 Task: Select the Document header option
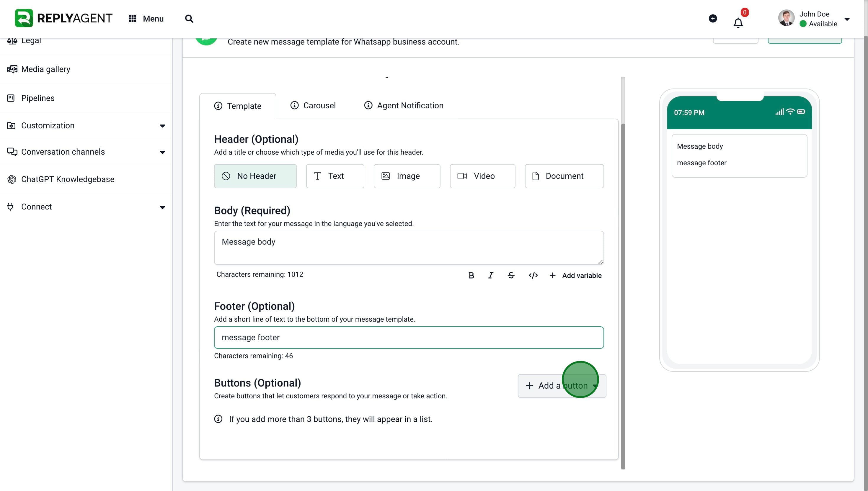tap(564, 176)
